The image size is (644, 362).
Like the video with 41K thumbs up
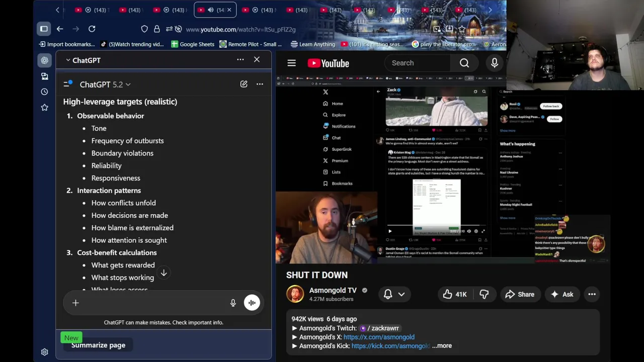(x=454, y=295)
